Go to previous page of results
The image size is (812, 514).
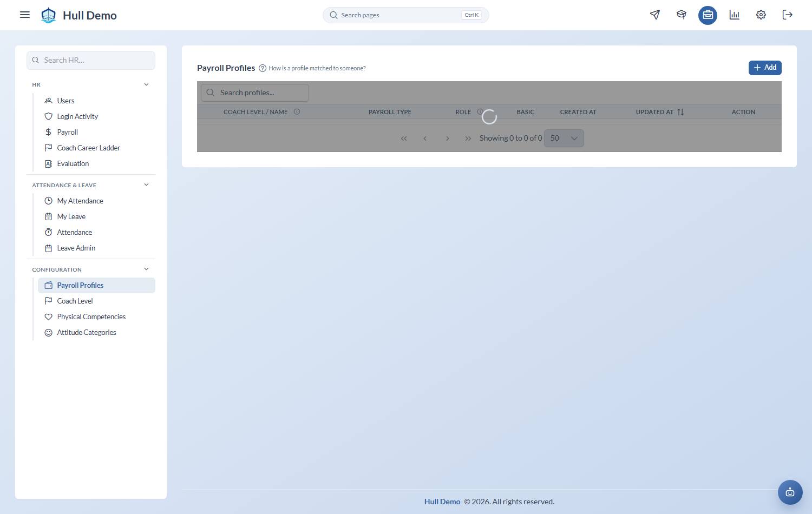click(x=425, y=139)
